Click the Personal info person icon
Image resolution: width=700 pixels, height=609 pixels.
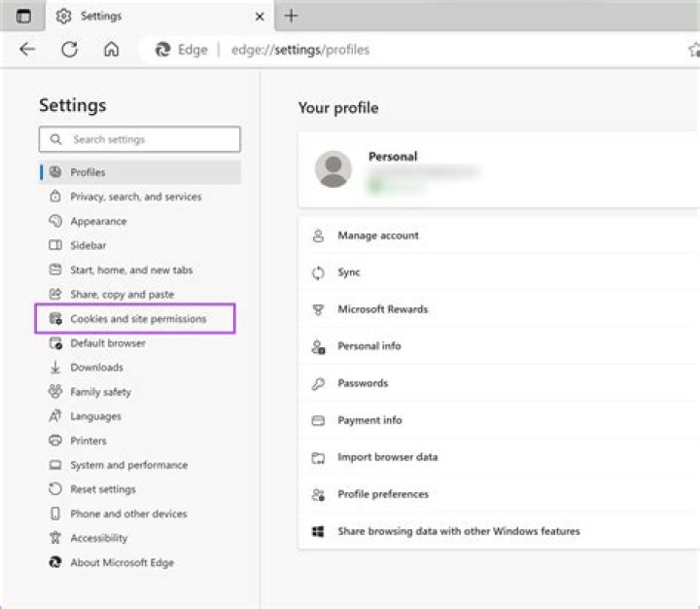click(x=318, y=346)
